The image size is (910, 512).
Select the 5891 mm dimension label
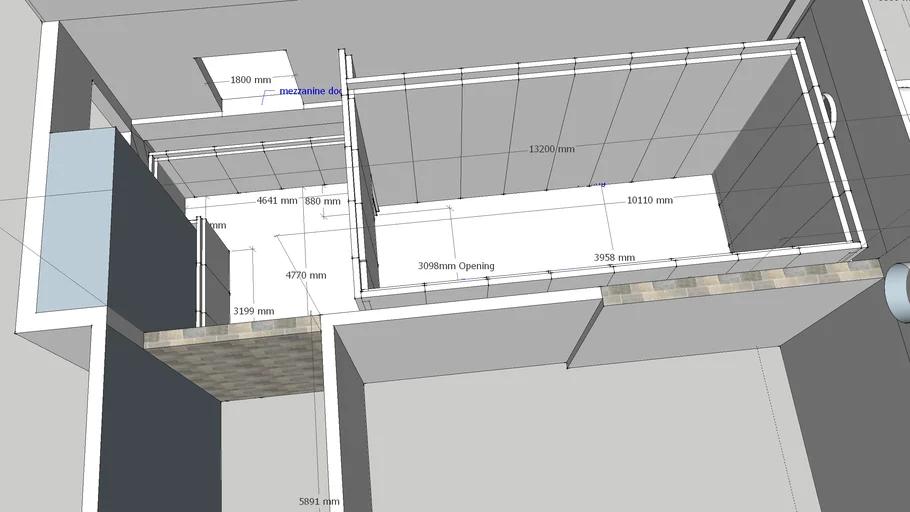click(319, 502)
